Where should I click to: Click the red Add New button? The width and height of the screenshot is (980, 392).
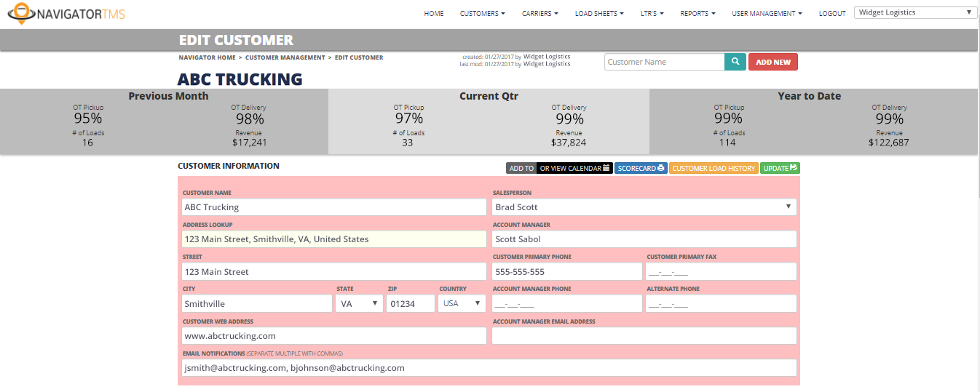coord(772,62)
